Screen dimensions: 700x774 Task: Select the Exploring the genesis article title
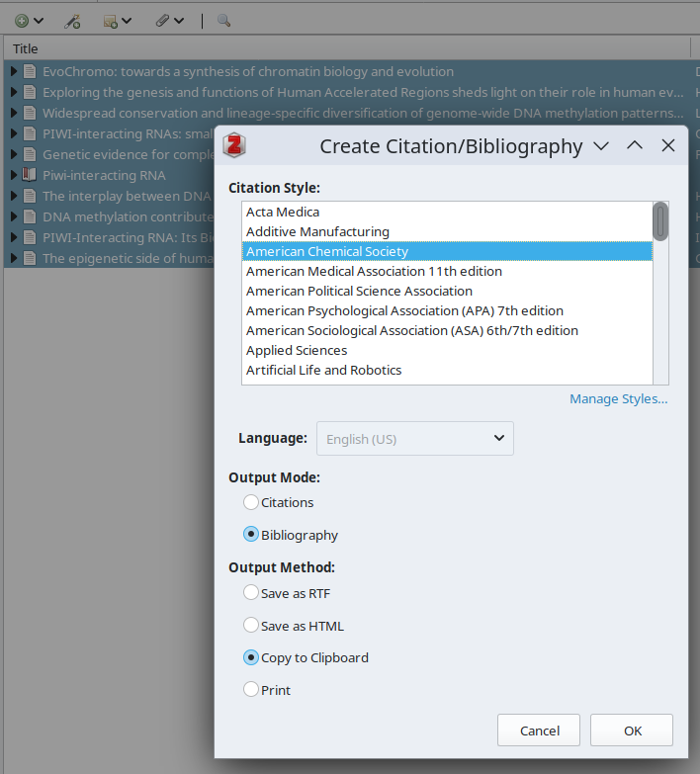pos(363,92)
